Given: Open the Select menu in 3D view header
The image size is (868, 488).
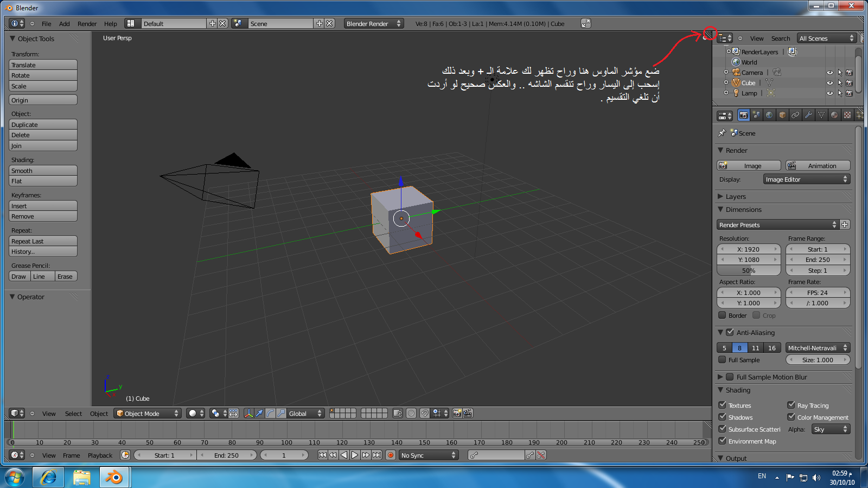Looking at the screenshot, I should (x=73, y=414).
